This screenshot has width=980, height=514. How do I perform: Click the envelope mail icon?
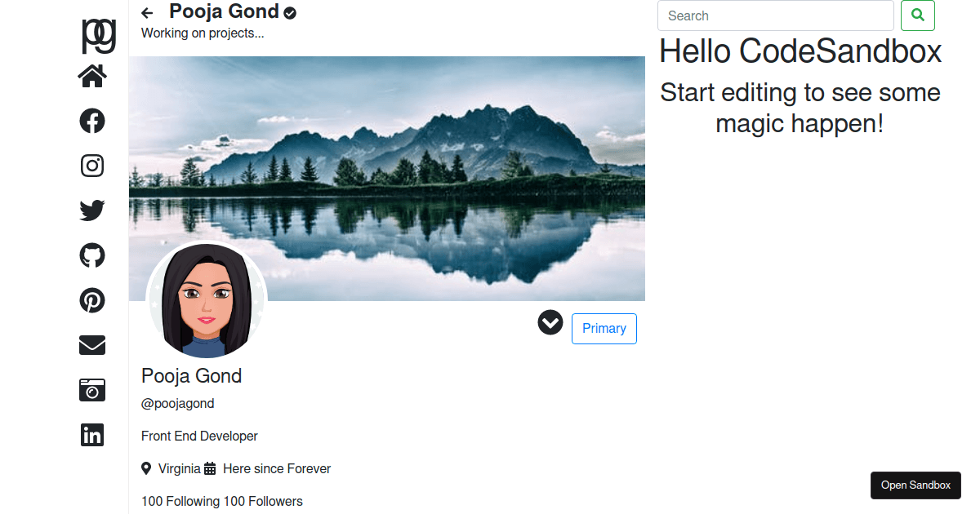[92, 345]
